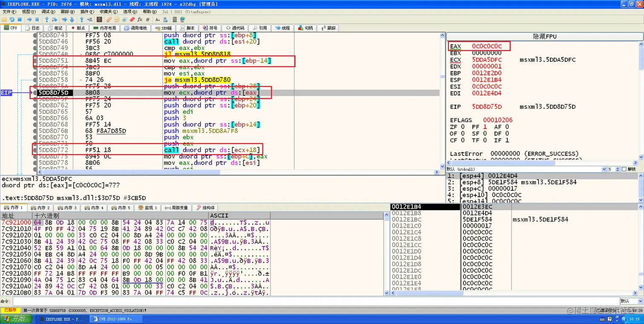Open the 文件 menu
Viewport: 644px width, 324px height.
(9, 11)
